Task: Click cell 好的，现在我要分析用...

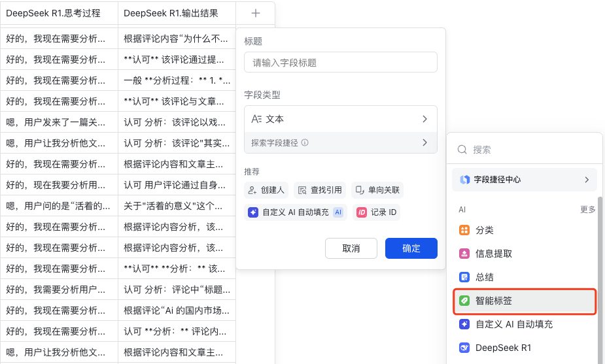Action: coord(60,185)
